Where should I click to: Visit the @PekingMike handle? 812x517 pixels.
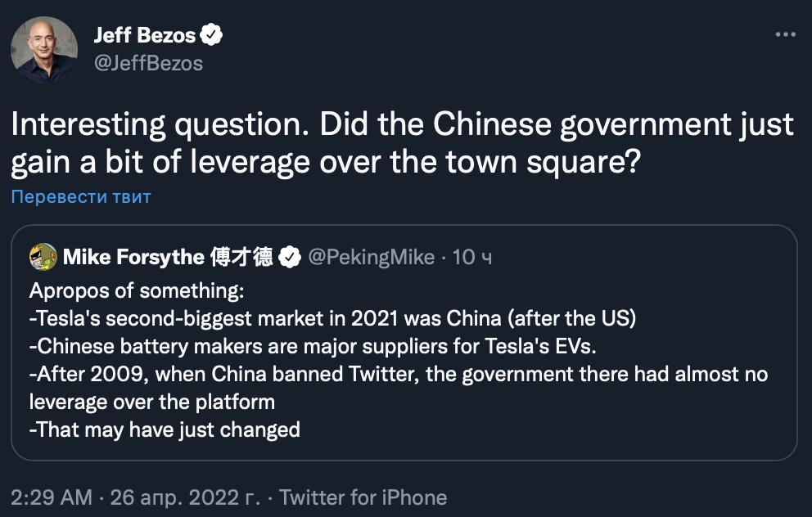point(371,258)
